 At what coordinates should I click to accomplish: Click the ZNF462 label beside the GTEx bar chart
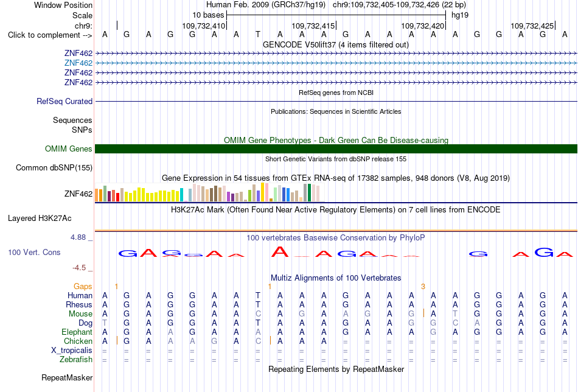pos(78,194)
